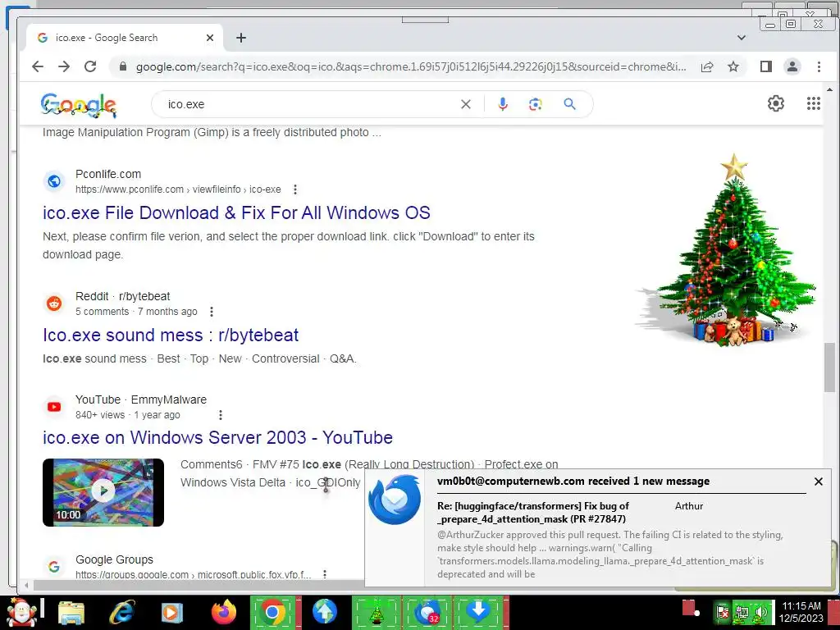The width and height of the screenshot is (840, 630).
Task: Open more options for YouTube EmmyMalware result
Action: click(220, 415)
